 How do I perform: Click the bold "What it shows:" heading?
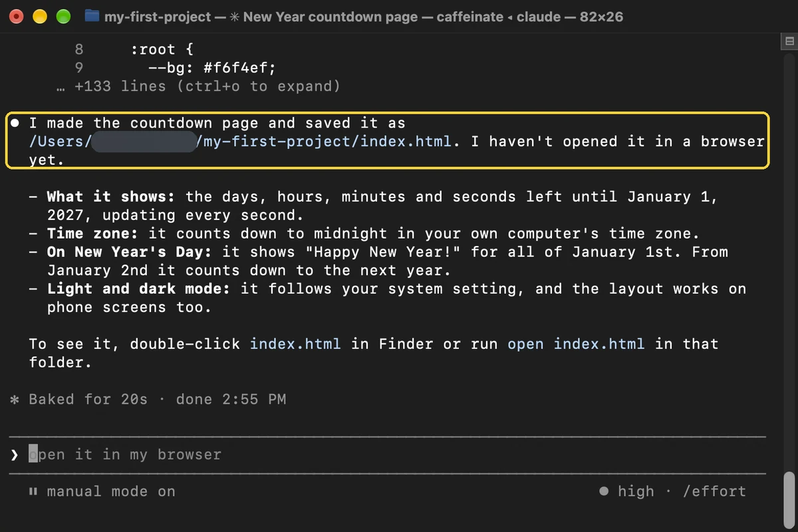click(x=111, y=197)
